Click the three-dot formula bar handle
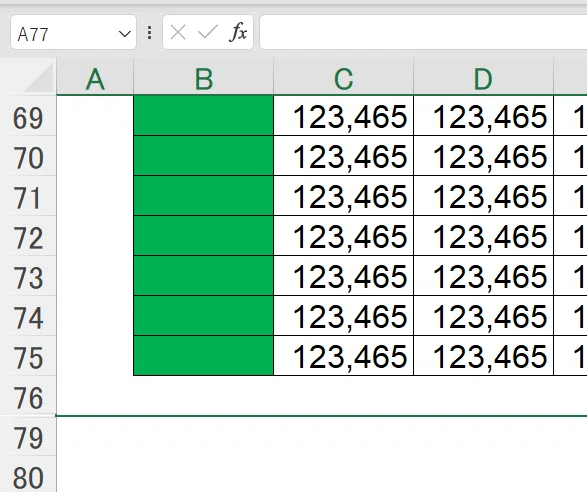This screenshot has height=492, width=587. [149, 33]
